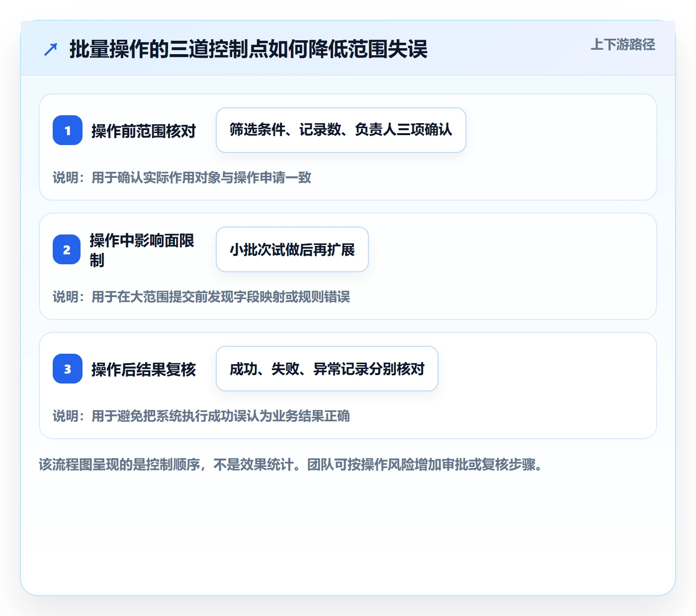This screenshot has height=616, width=696.
Task: Click the 成功、失败、异常记录分别核对 box
Action: coord(327,369)
